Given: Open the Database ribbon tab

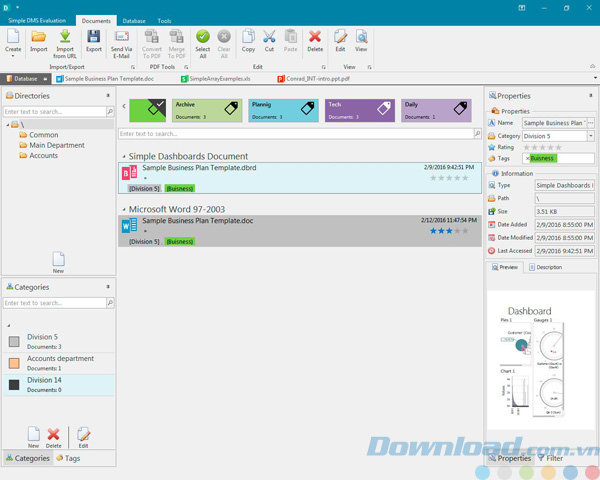Looking at the screenshot, I should [x=134, y=21].
